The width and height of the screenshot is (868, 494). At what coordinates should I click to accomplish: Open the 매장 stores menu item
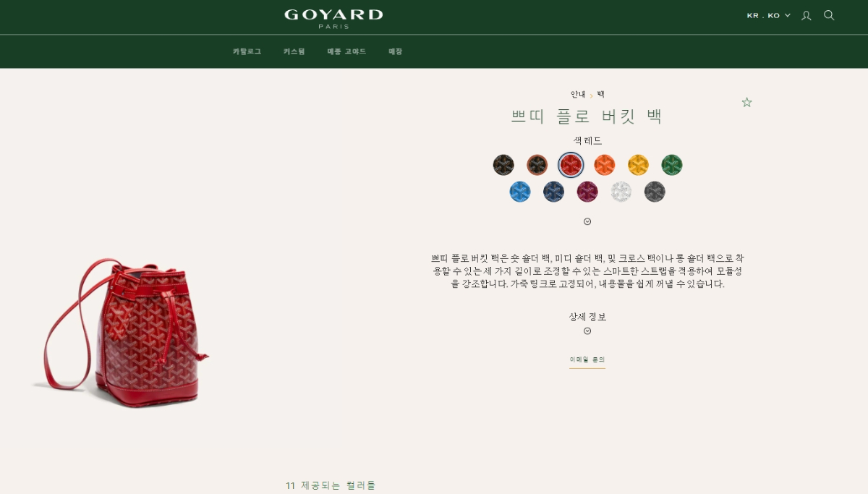point(395,51)
